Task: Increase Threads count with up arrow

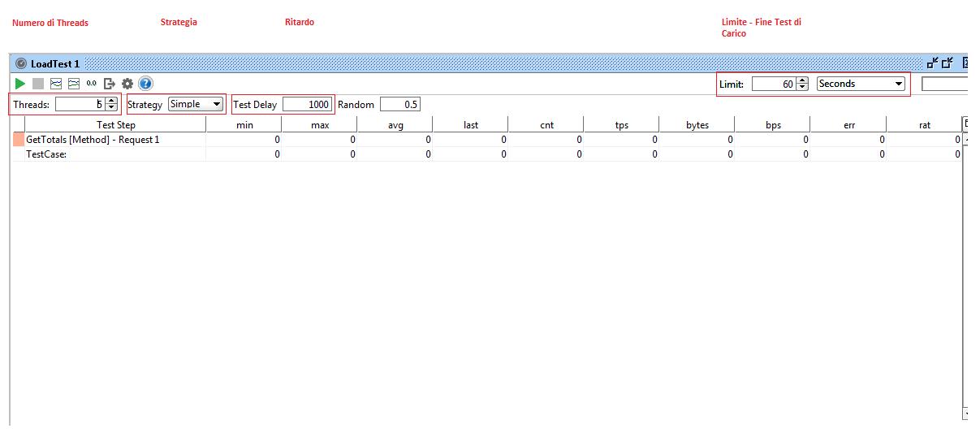Action: (x=112, y=102)
